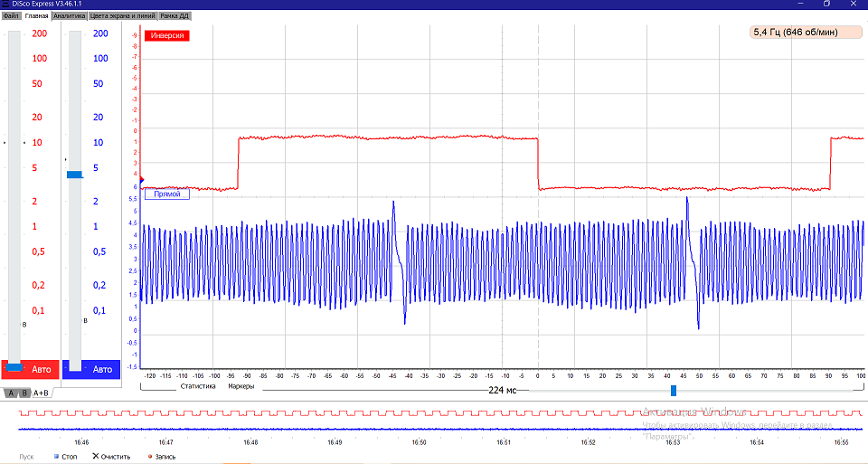
Task: Toggle the red Инверсия button
Action: tap(167, 35)
